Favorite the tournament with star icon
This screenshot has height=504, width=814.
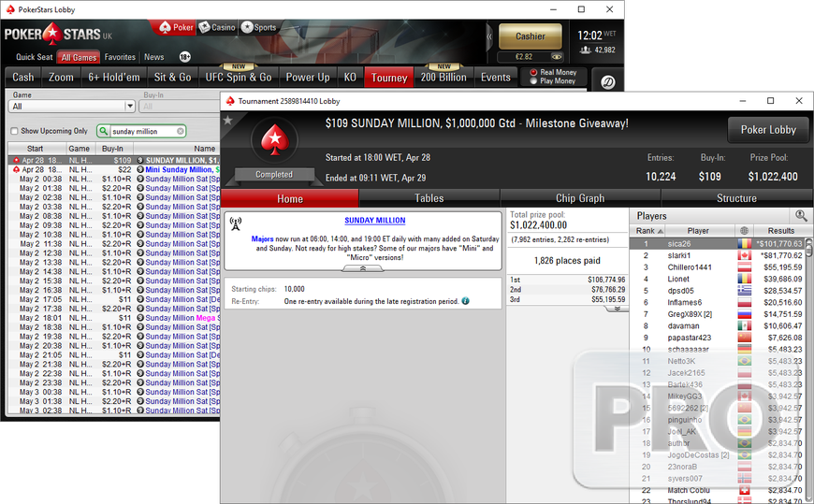[x=227, y=121]
